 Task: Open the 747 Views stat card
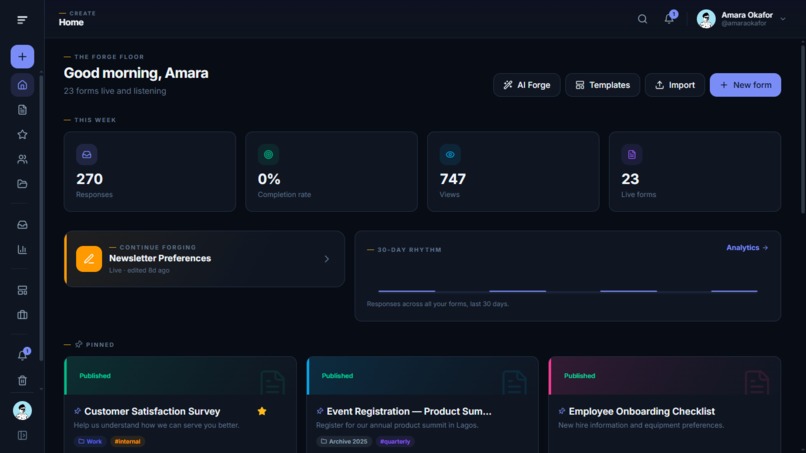tap(513, 171)
